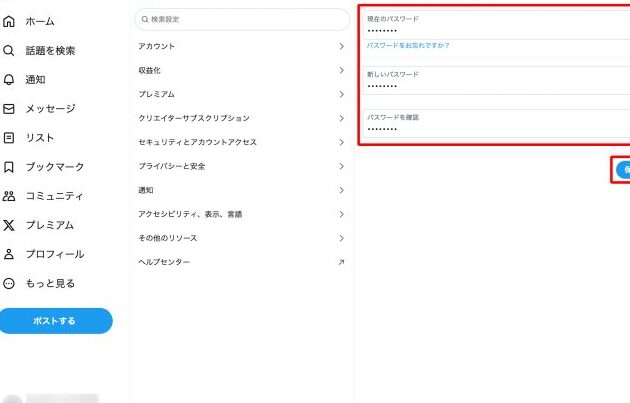Expand the 収益化 settings chevron
The height and width of the screenshot is (403, 630).
(341, 70)
